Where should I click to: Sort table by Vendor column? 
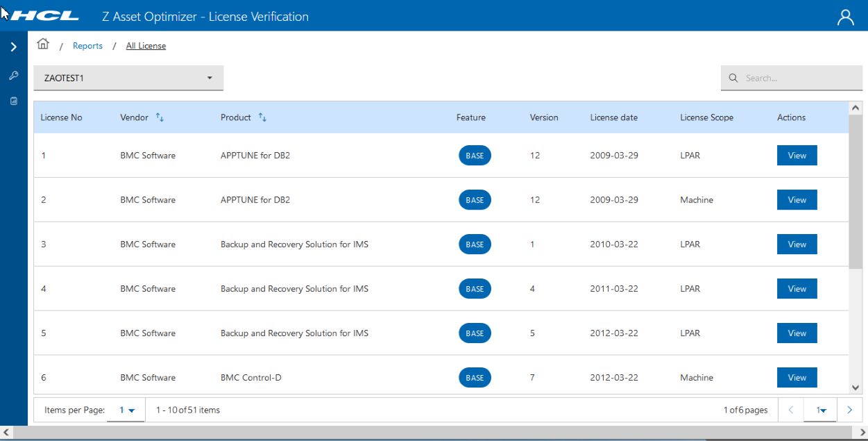160,118
